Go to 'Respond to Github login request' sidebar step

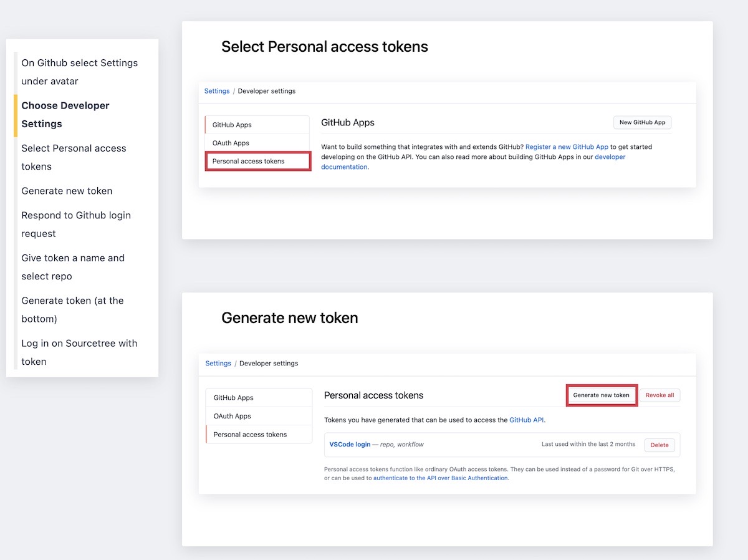(76, 224)
